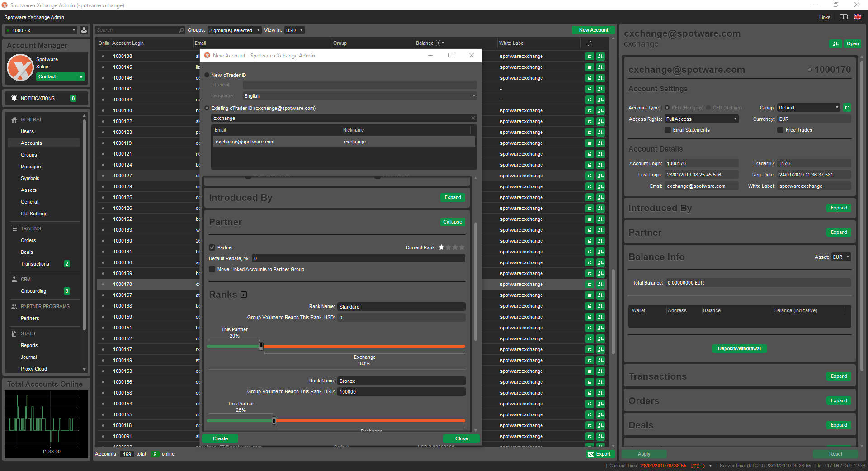Image resolution: width=868 pixels, height=471 pixels.
Task: Enable Free Trades checkbox
Action: pos(780,130)
